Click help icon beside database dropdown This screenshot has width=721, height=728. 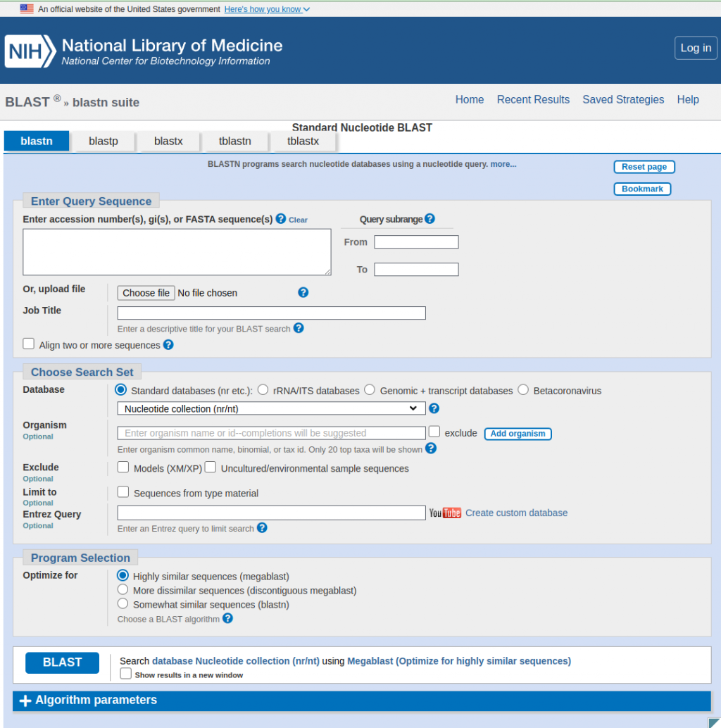click(x=434, y=408)
